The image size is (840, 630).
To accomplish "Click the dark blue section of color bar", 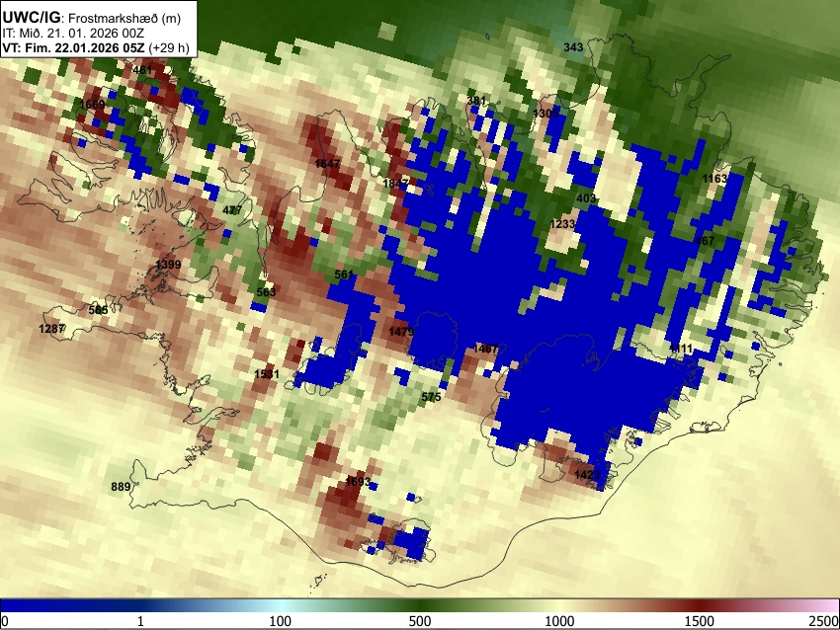I will [x=69, y=606].
